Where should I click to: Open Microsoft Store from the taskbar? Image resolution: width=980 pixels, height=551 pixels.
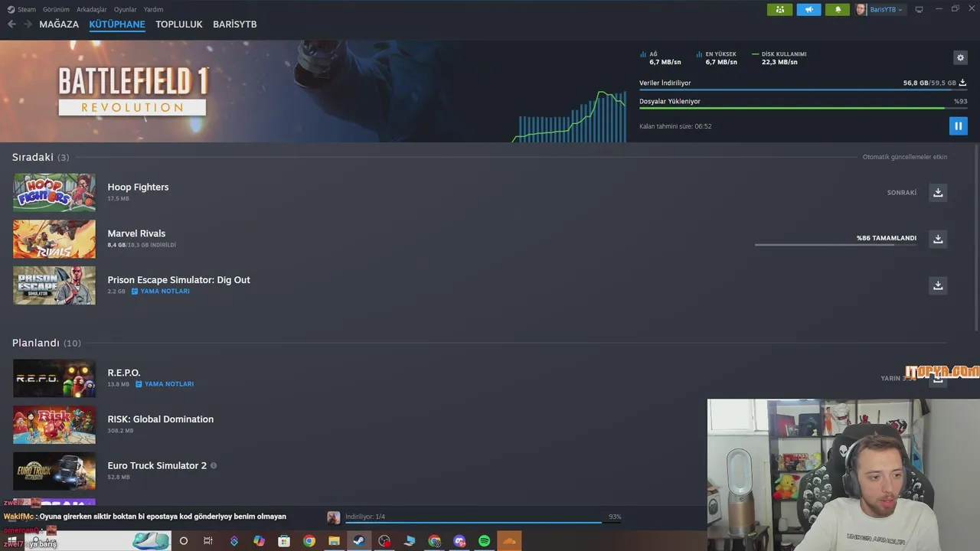point(284,541)
